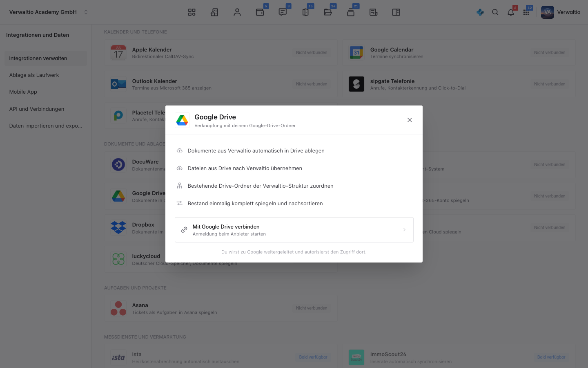This screenshot has height=368, width=588.
Task: Click text 'Dokumente aus Verwaltio automatisch in Drive ablegen'
Action: (256, 150)
